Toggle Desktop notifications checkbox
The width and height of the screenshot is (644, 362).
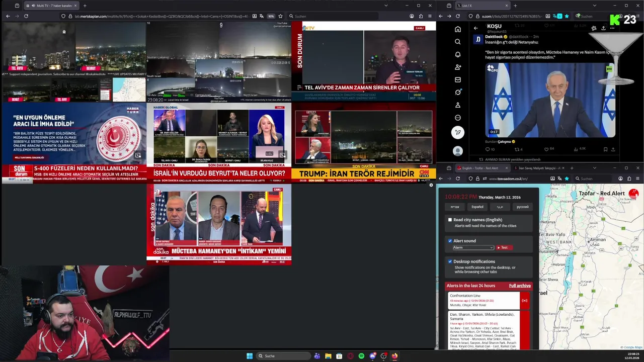450,261
